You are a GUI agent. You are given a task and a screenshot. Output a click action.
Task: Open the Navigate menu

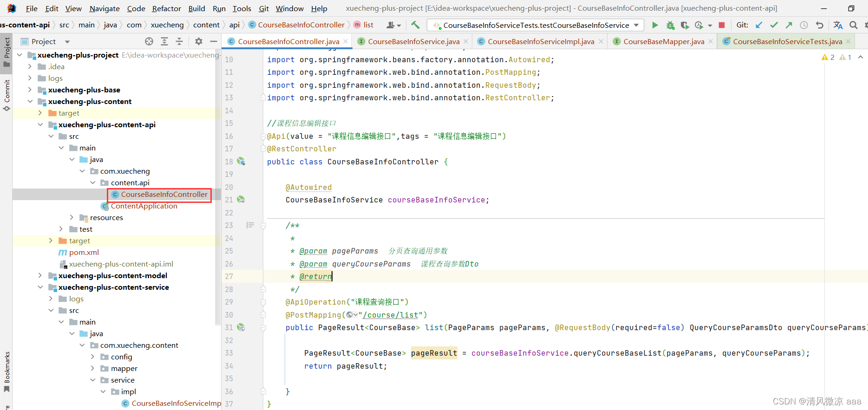tap(104, 8)
